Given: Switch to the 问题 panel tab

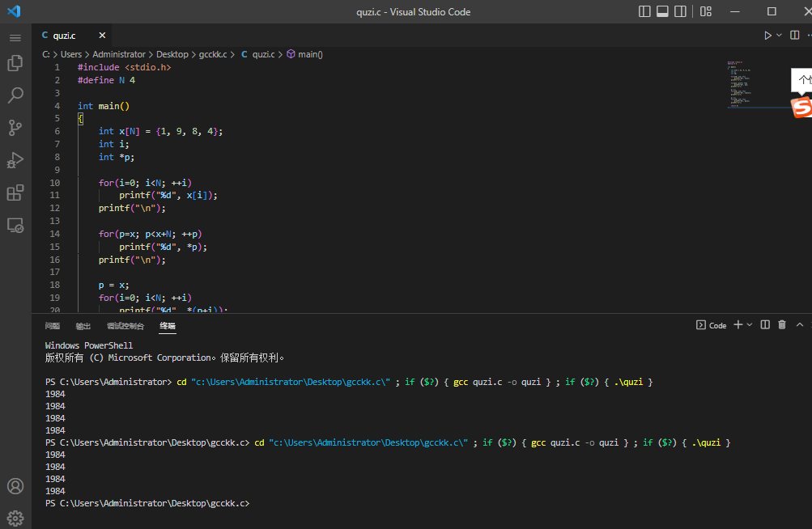Looking at the screenshot, I should click(x=53, y=326).
